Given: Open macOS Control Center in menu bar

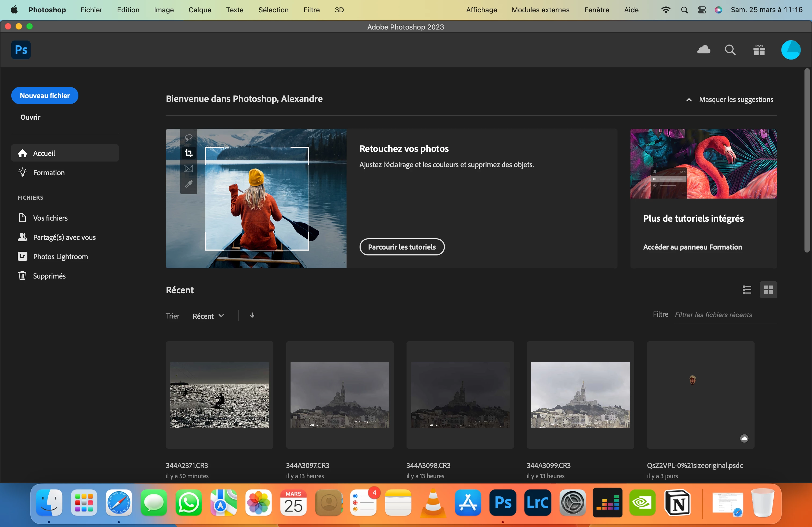Looking at the screenshot, I should 701,10.
